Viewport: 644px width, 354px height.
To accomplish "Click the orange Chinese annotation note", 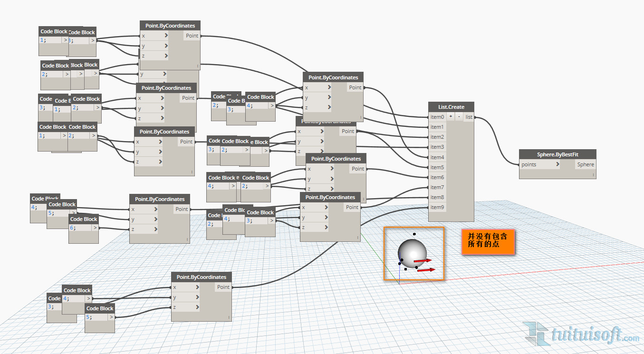I will [x=488, y=240].
